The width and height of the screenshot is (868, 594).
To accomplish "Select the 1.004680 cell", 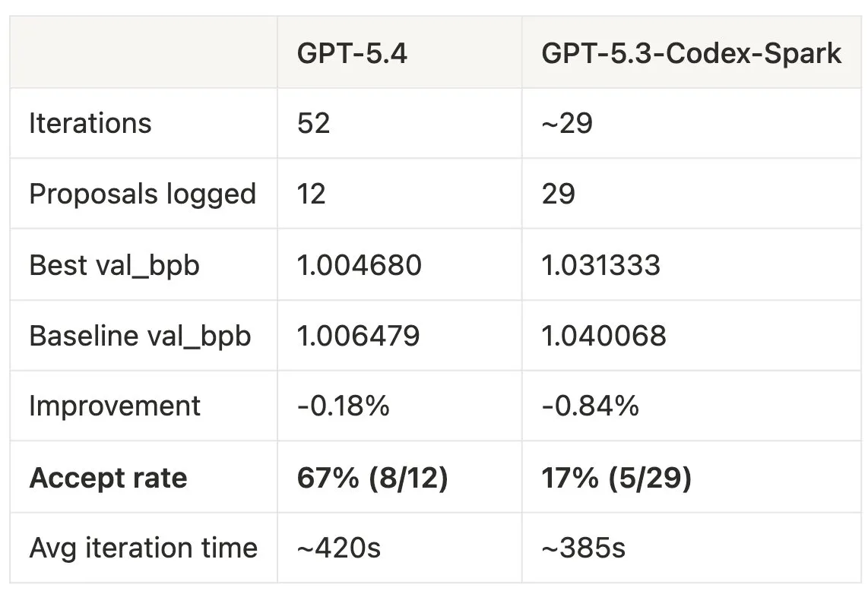I will click(359, 265).
